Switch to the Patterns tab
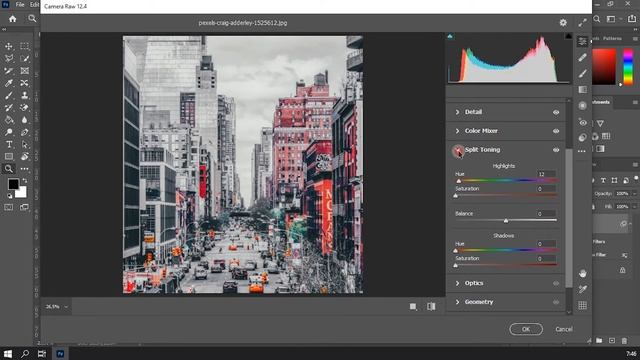 pos(612,38)
